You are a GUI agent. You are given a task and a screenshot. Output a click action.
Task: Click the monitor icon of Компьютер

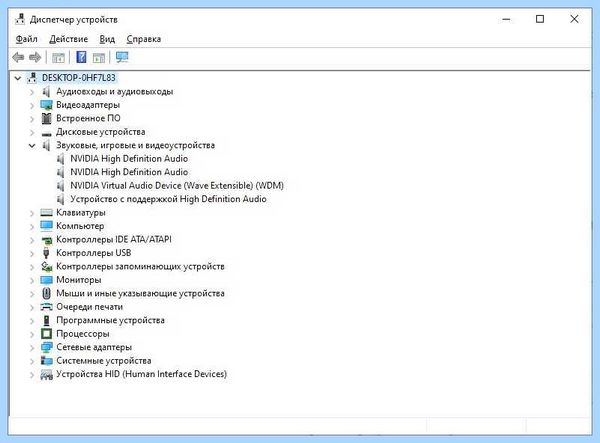click(46, 226)
